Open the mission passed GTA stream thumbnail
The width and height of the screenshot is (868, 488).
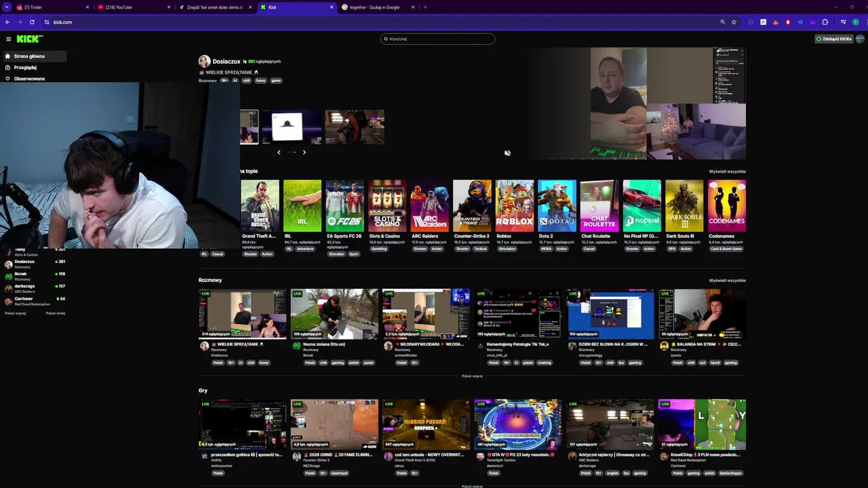point(426,424)
